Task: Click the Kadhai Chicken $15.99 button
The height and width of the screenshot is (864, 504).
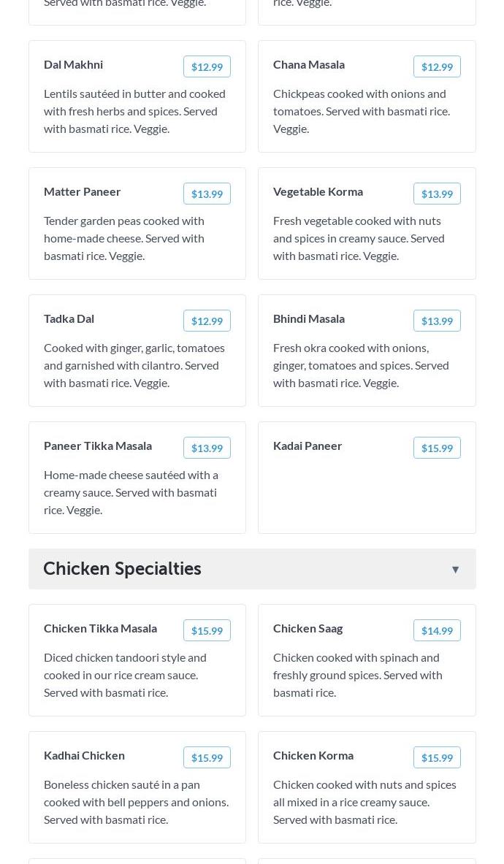Action: pos(207,757)
